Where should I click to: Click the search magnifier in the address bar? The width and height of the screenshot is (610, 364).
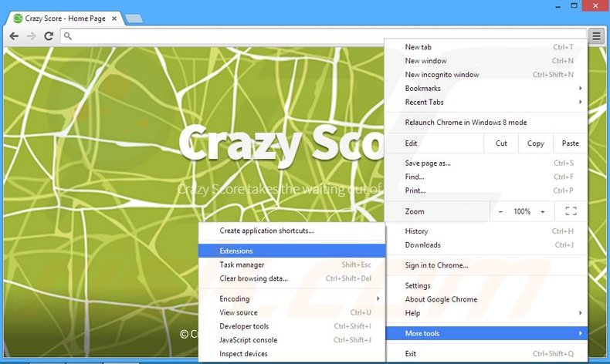[x=68, y=36]
